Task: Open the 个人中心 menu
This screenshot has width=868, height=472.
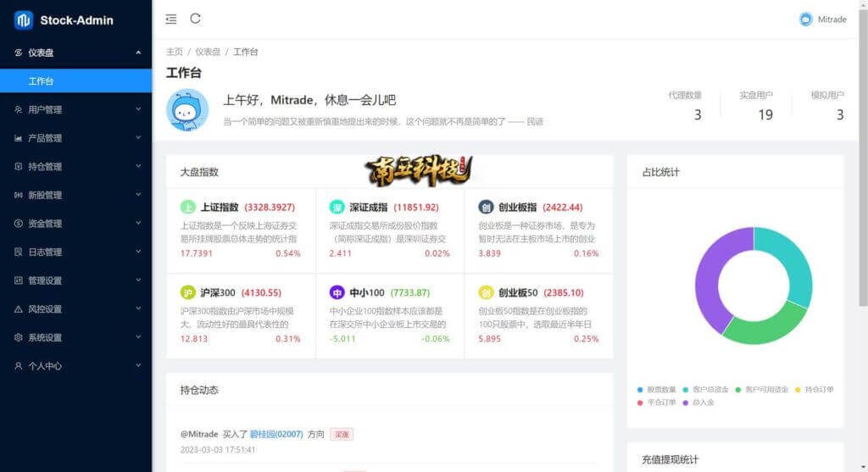Action: pyautogui.click(x=75, y=366)
